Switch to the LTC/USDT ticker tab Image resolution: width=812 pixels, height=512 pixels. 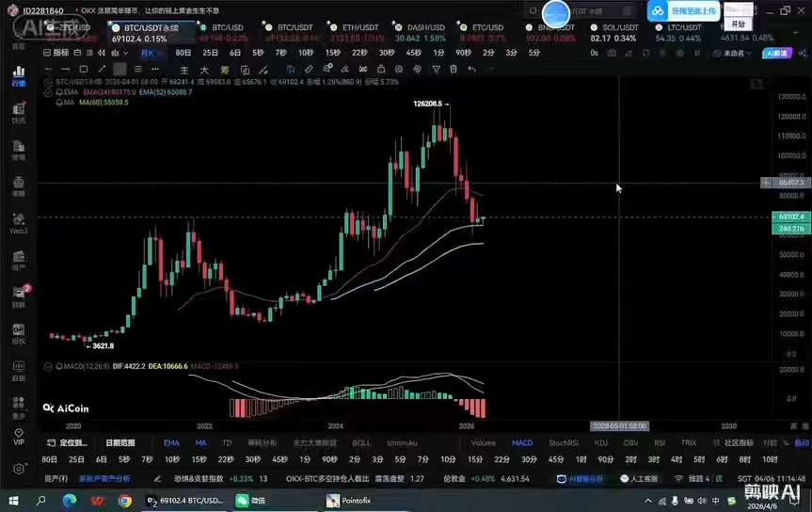click(679, 32)
